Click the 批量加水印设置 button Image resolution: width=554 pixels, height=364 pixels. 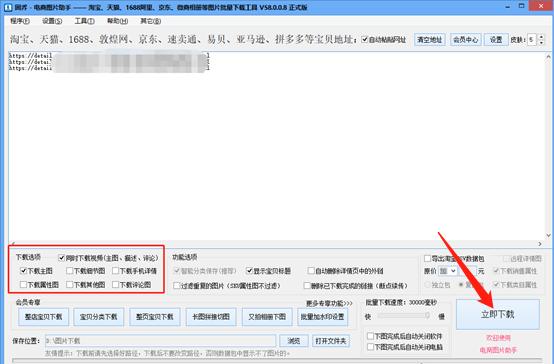point(323,317)
